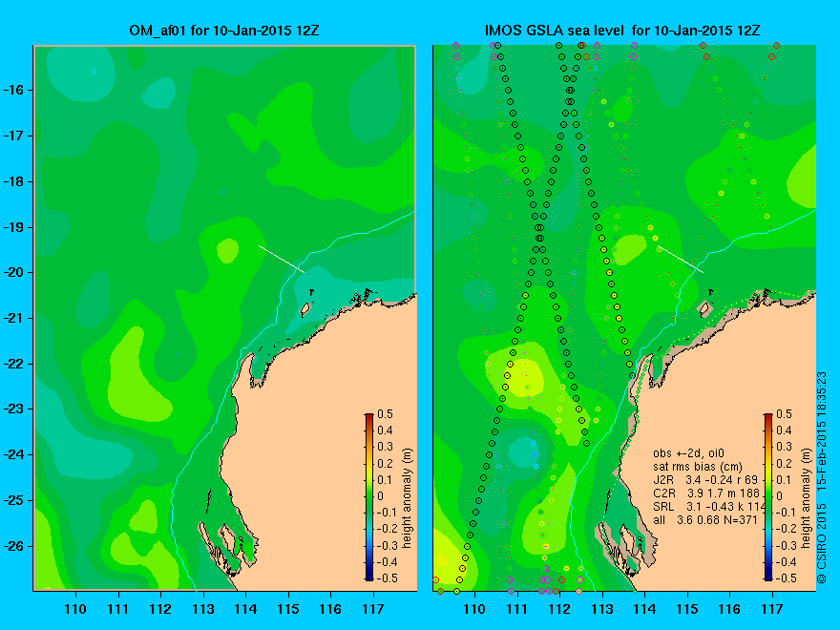Click the SRL 3.1 -0.43 statistics row
The width and height of the screenshot is (840, 630).
point(709,506)
